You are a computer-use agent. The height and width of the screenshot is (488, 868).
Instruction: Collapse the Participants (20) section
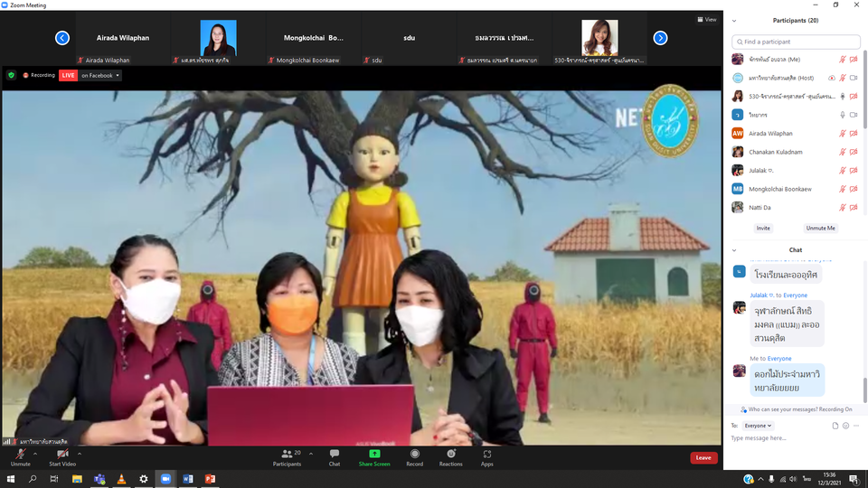(734, 21)
